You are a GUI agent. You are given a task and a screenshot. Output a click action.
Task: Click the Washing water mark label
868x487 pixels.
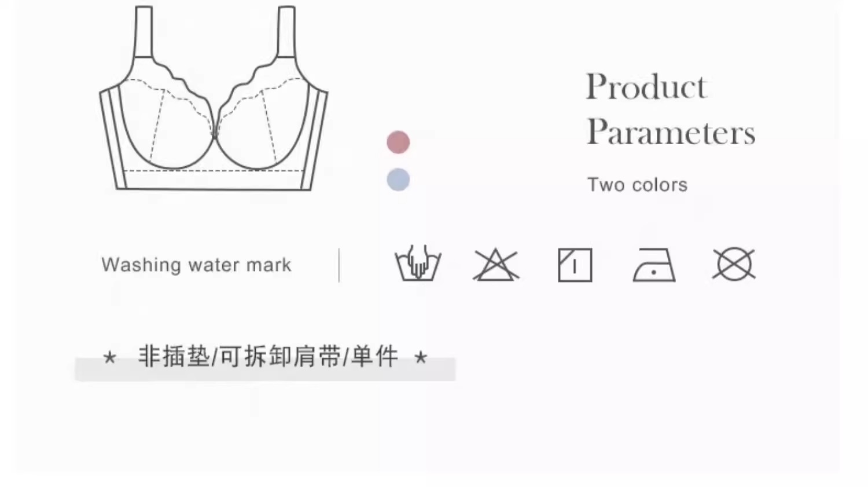[x=196, y=265]
